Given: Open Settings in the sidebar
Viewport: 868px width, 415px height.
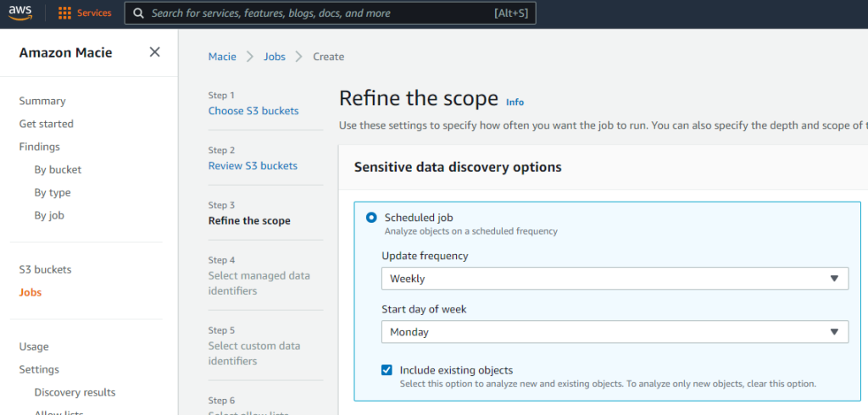Looking at the screenshot, I should point(39,369).
